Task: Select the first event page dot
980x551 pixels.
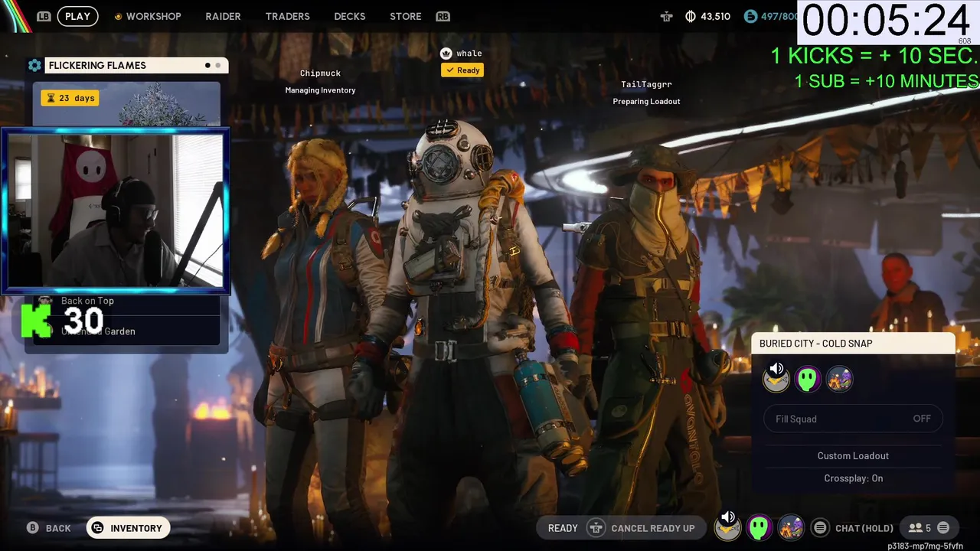Action: 207,65
